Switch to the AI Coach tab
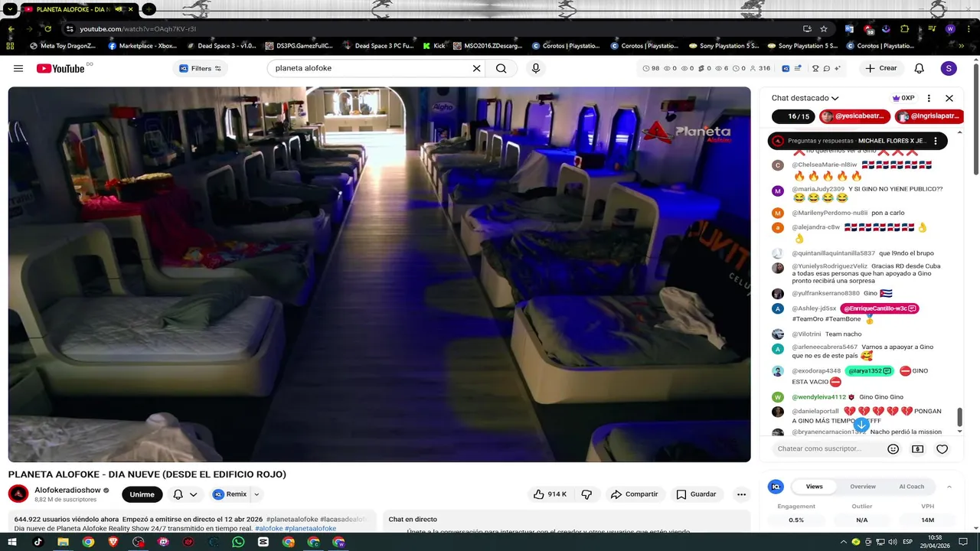The image size is (980, 551). [x=911, y=486]
